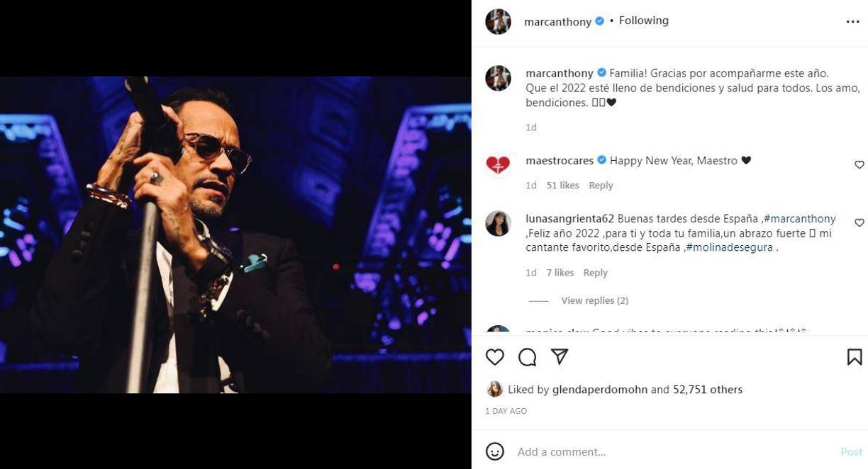Screen dimensions: 868x469
Task: Save the post using the bookmark icon
Action: [x=855, y=357]
